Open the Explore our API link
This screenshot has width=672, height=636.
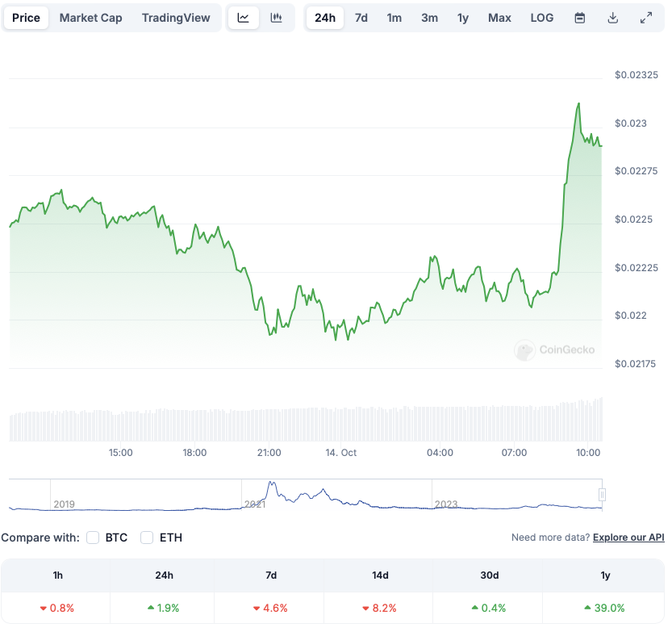pos(628,538)
